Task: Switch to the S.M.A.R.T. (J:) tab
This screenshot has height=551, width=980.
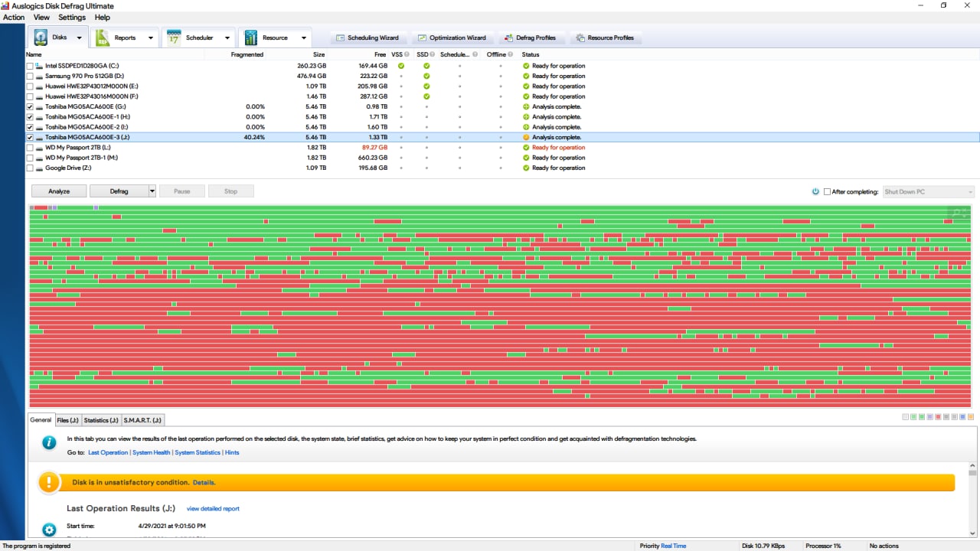Action: point(142,420)
